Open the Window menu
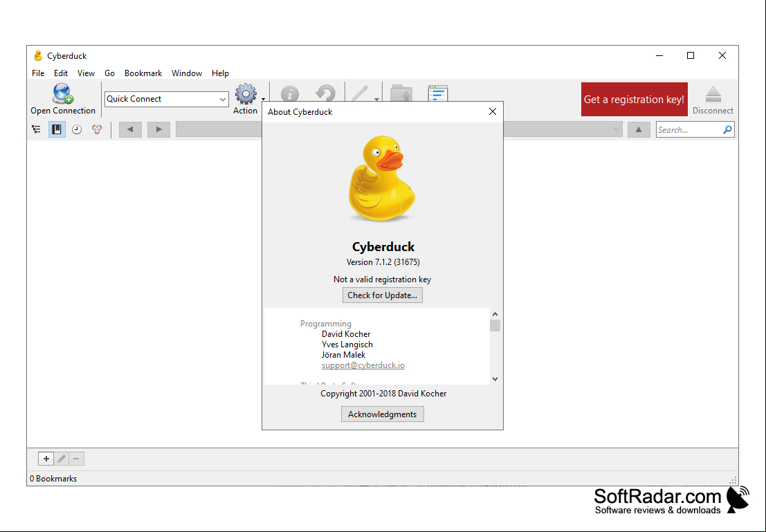 [x=187, y=73]
